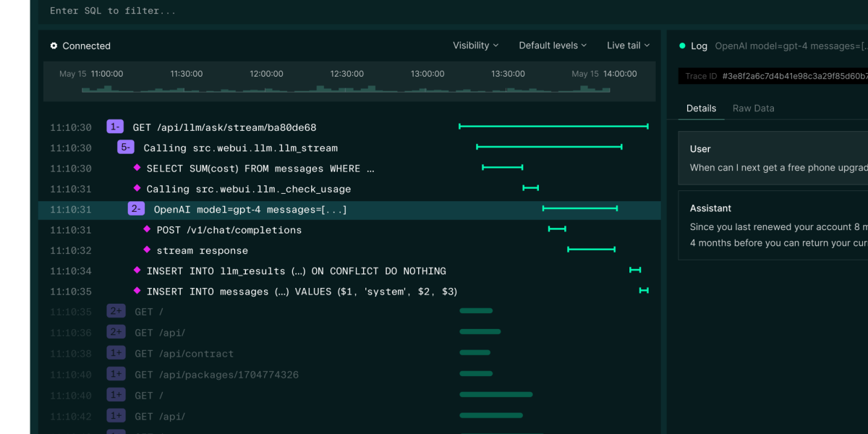Click the diamond icon on INSERT INTO llm_results span
868x434 pixels.
tap(136, 271)
